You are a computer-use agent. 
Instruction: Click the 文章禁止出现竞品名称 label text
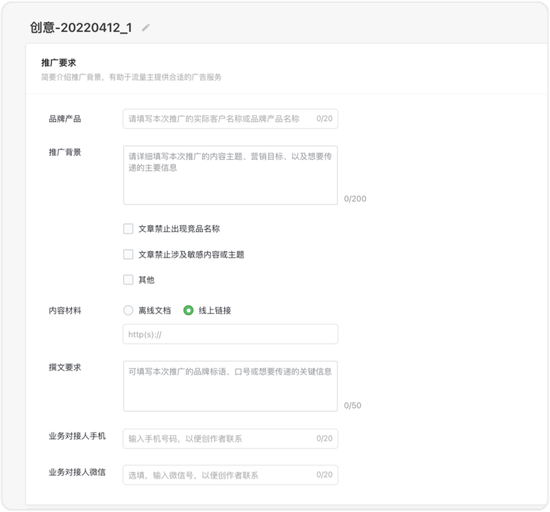179,229
